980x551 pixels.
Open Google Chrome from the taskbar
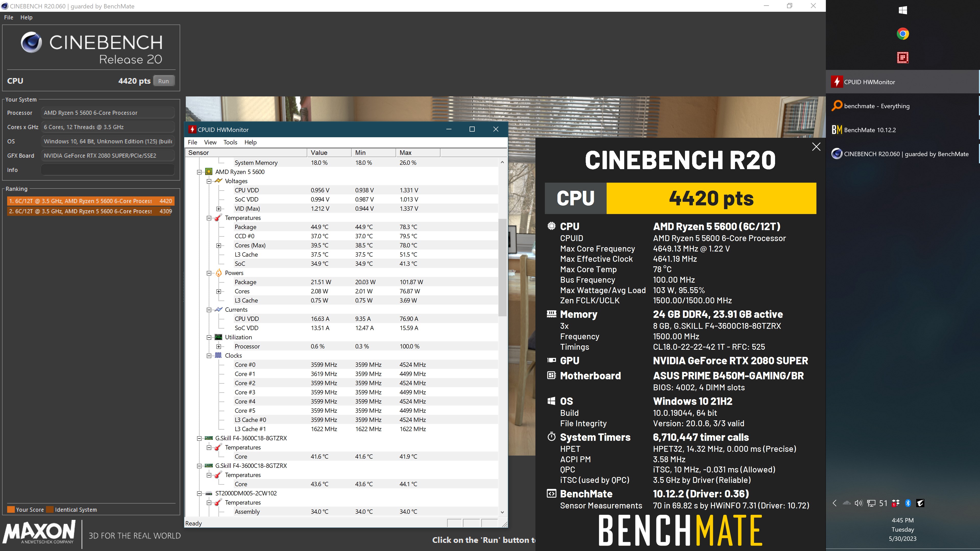(902, 34)
